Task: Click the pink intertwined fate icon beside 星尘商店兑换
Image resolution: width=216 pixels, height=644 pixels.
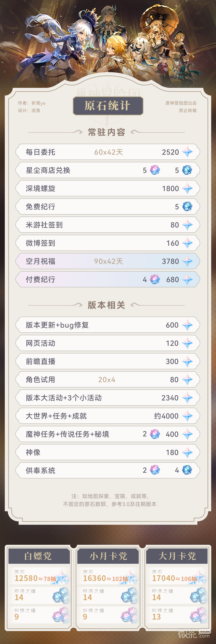Action: [155, 170]
